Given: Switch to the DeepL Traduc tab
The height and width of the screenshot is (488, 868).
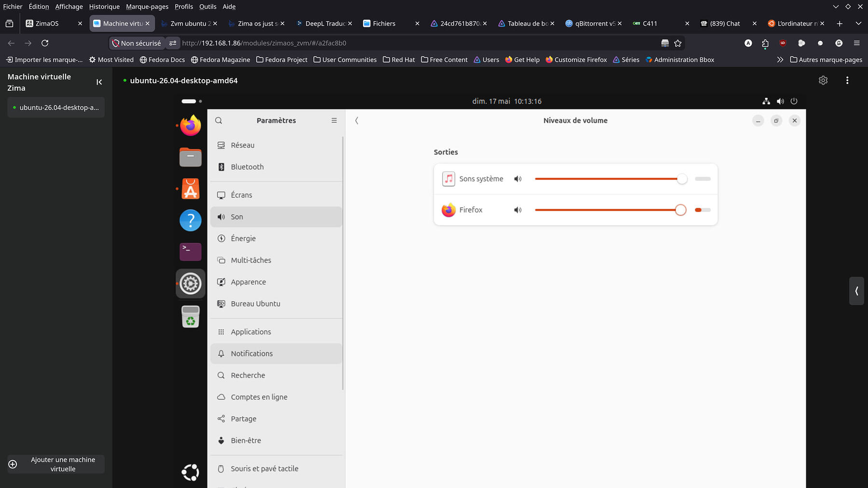Looking at the screenshot, I should click(324, 23).
